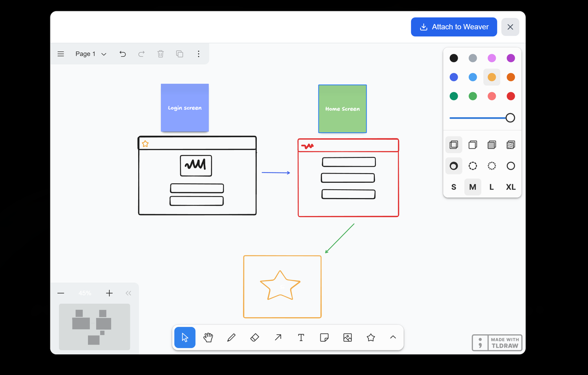
Task: Collapse the minimap panel
Action: coord(128,293)
